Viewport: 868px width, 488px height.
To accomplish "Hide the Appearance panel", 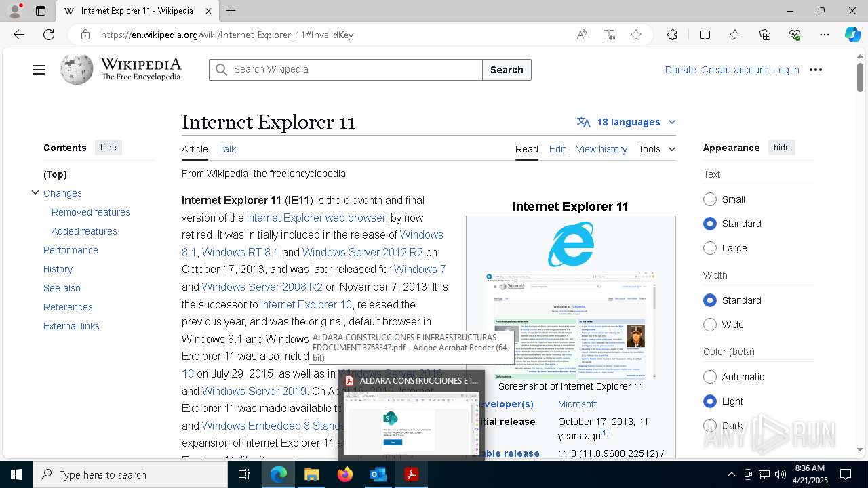I will (x=782, y=148).
